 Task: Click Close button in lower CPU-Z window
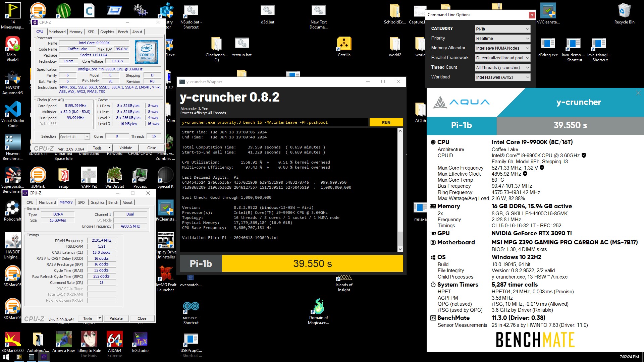[x=142, y=318]
